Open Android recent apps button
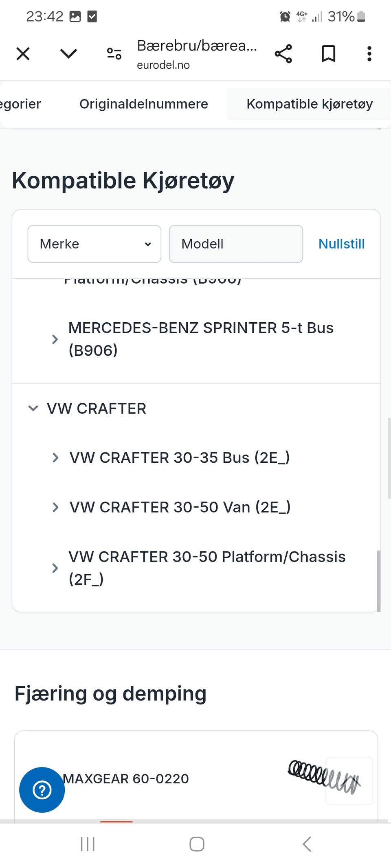Image resolution: width=391 pixels, height=868 pixels. point(88,844)
